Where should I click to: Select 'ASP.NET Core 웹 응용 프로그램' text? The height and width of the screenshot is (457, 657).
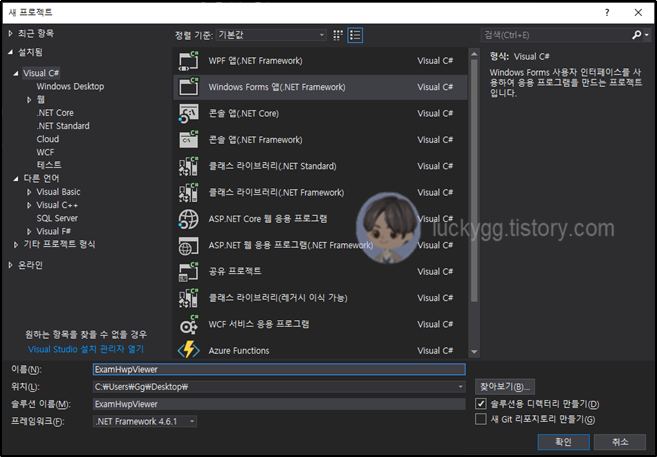pos(268,219)
